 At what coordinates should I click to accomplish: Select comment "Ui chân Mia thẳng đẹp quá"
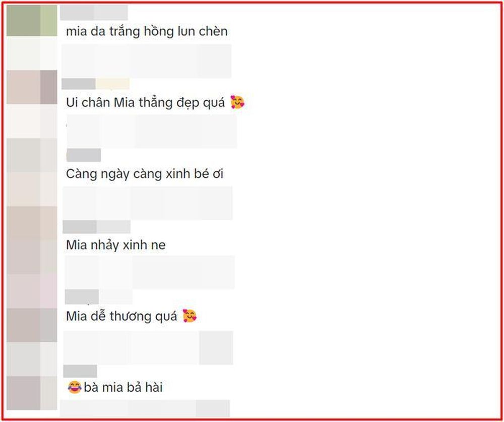(145, 103)
